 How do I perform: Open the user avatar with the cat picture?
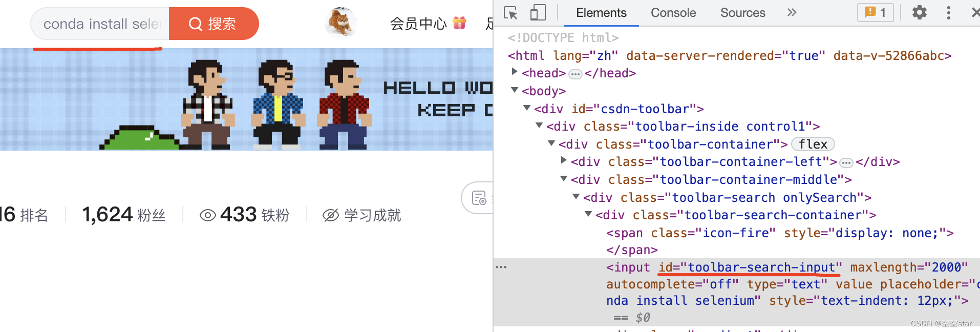[x=341, y=23]
